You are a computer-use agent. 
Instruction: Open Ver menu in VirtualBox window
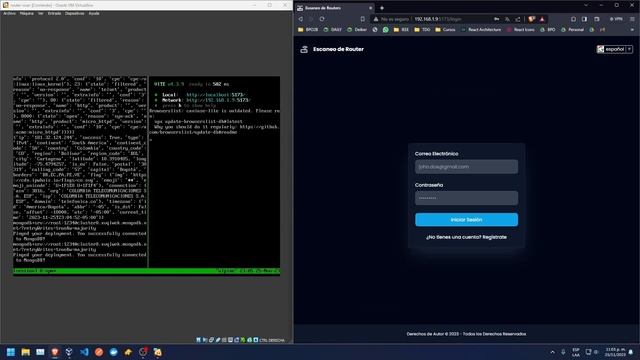[41, 13]
